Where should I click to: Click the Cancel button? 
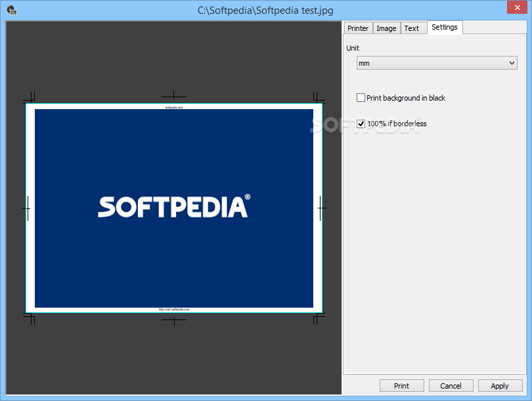tap(451, 386)
